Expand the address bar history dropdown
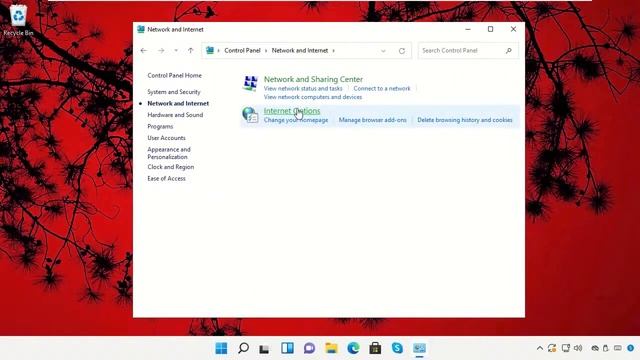 pyautogui.click(x=383, y=51)
